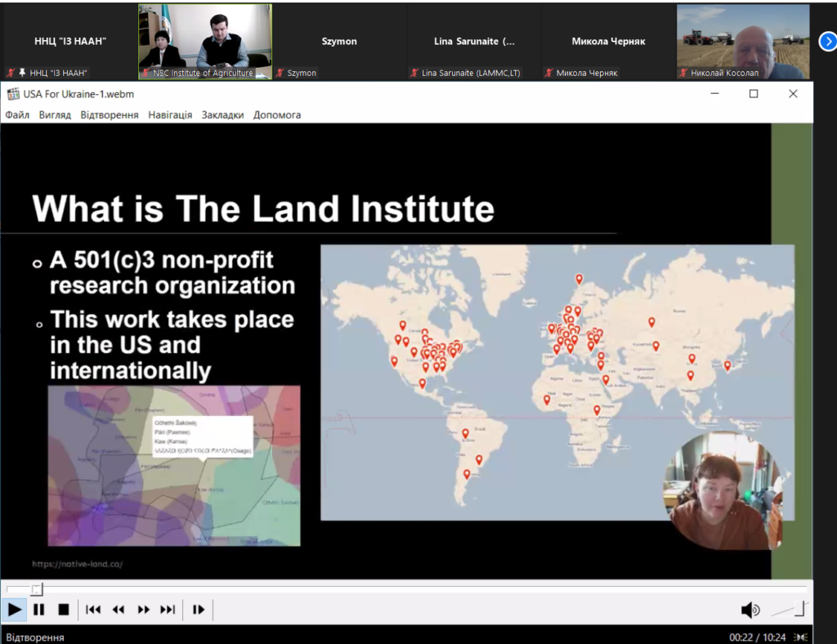The height and width of the screenshot is (644, 837).
Task: Expand the Закладки menu
Action: point(222,115)
